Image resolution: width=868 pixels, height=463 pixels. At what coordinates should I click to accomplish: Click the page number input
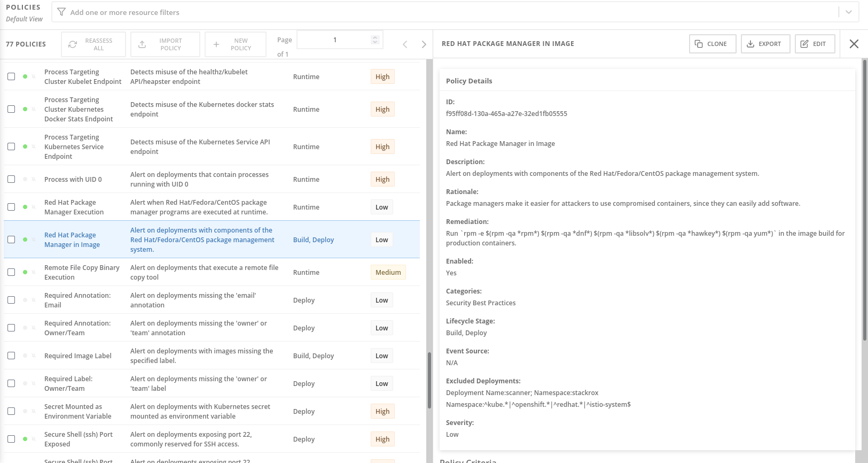point(335,40)
